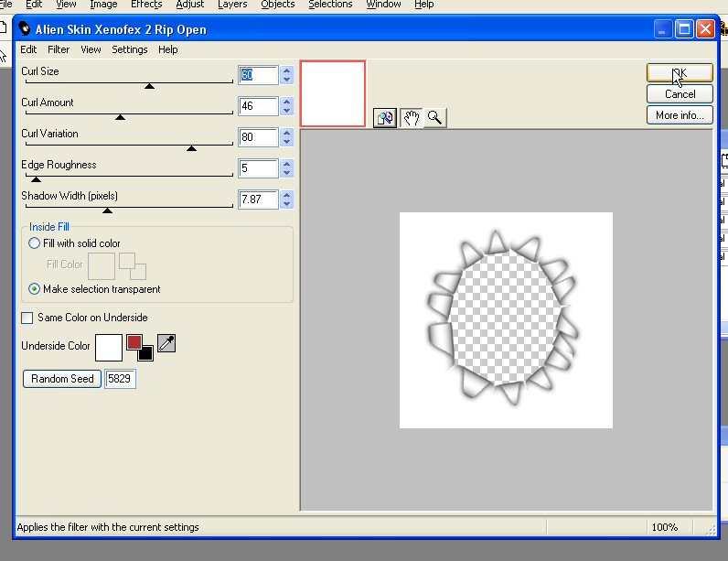Increase Shadow Width with up arrow

287,196
